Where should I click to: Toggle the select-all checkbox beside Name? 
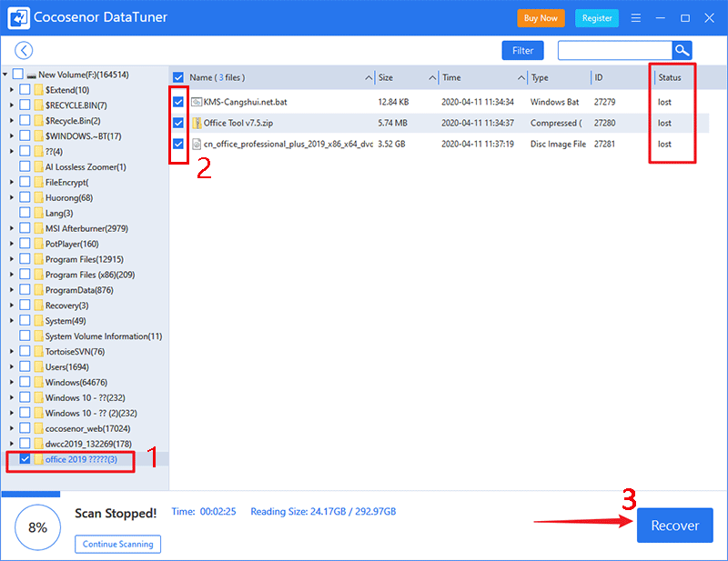pyautogui.click(x=178, y=77)
